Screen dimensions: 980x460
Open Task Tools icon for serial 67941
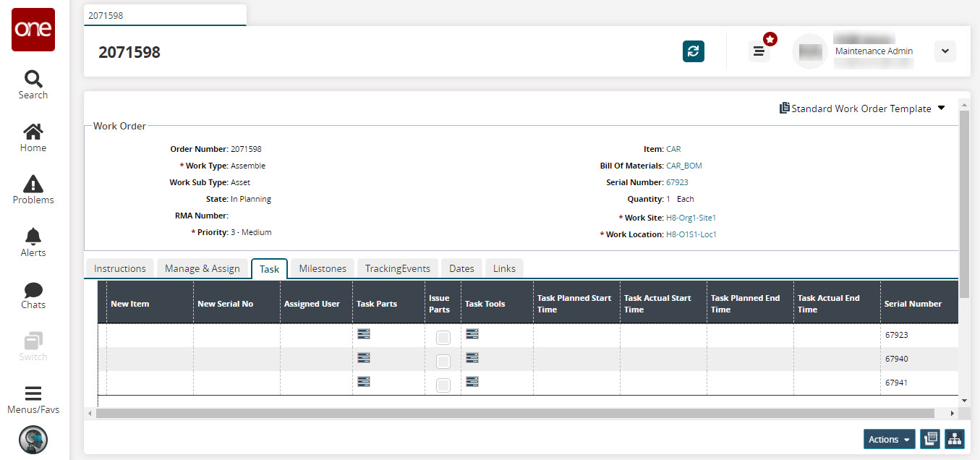pos(472,381)
